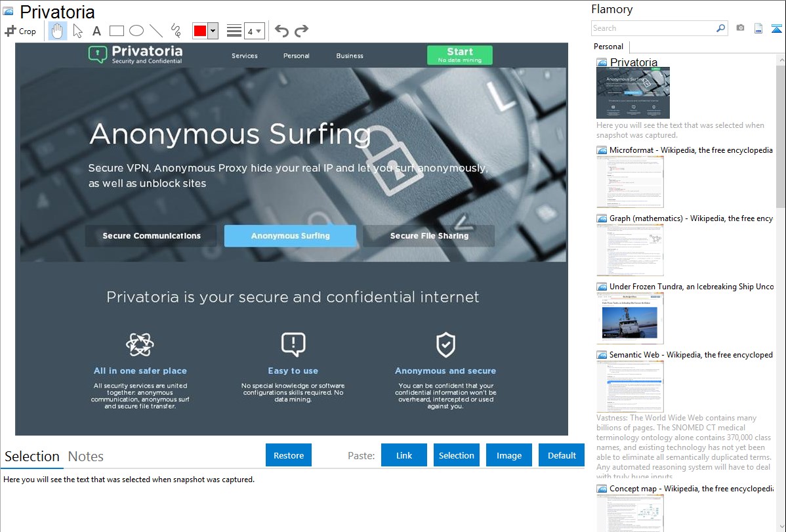Screen dimensions: 786x532
Task: Click the Restore button
Action: [289, 455]
